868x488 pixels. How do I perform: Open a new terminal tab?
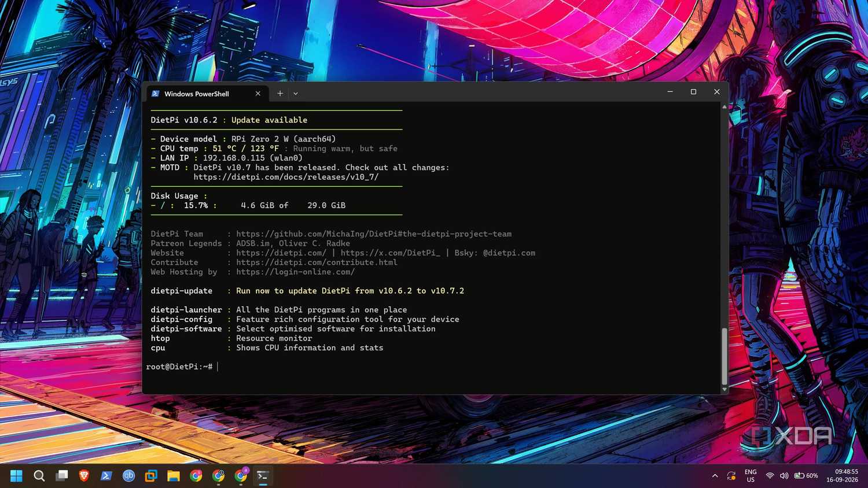[280, 93]
